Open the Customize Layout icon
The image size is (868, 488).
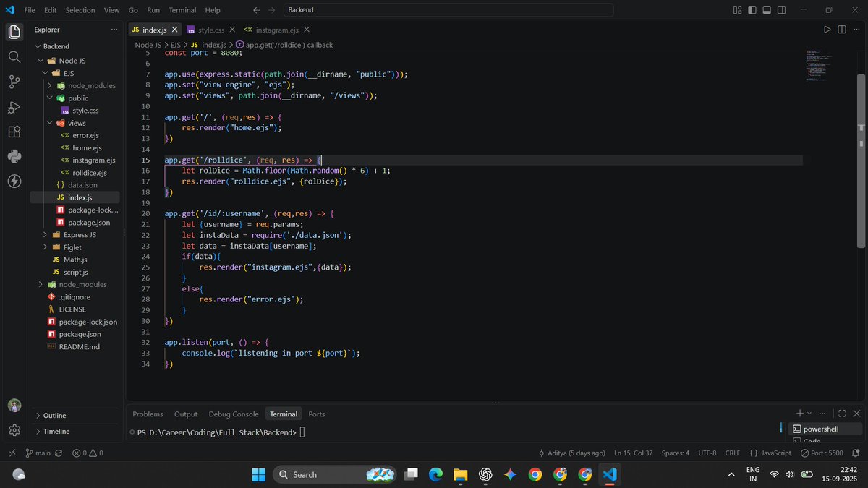(737, 10)
